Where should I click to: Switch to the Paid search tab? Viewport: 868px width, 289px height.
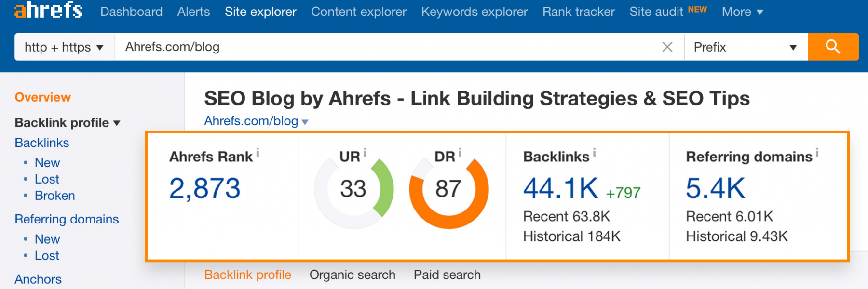(x=447, y=275)
